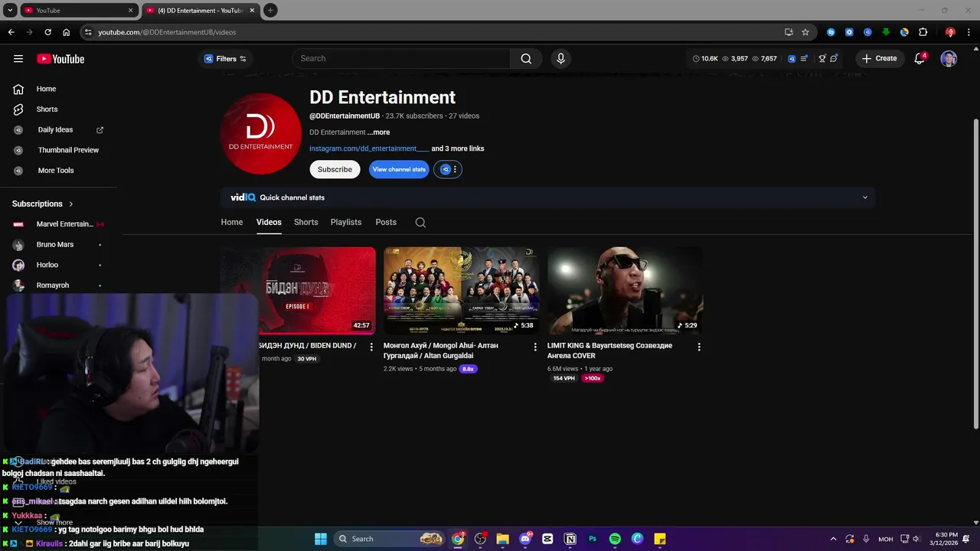
Task: Open the YouTube hamburger guide menu
Action: coord(18,59)
